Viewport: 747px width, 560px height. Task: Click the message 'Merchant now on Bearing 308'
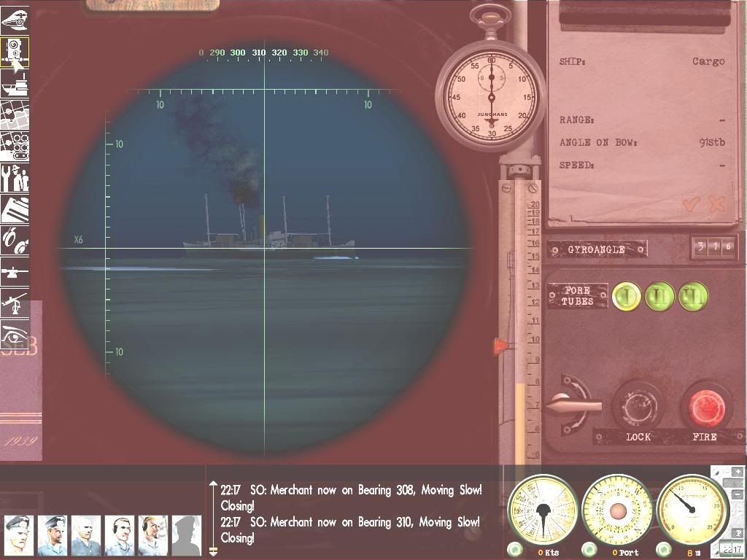tap(351, 497)
